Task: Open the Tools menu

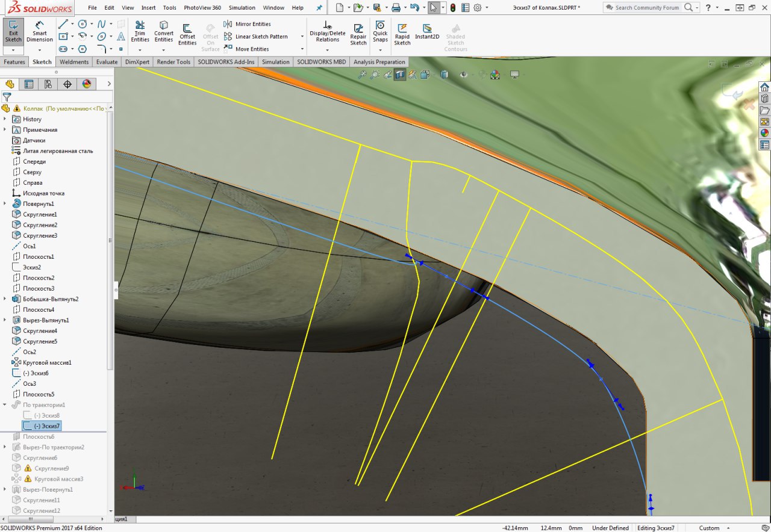Action: 170,8
